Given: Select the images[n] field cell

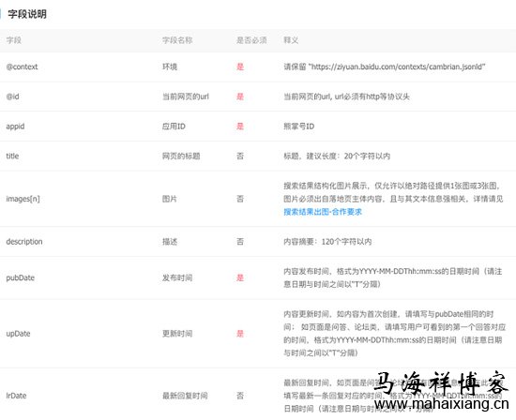Looking at the screenshot, I should [x=23, y=199].
